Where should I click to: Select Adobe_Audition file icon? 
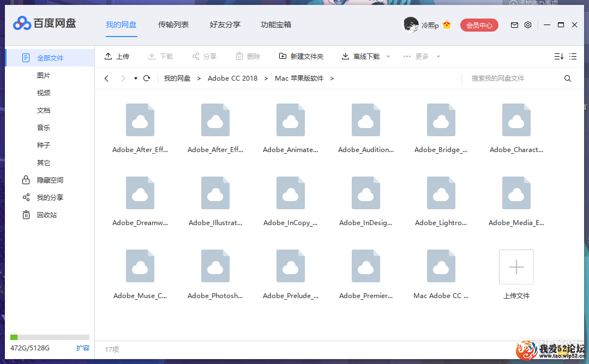(x=366, y=120)
